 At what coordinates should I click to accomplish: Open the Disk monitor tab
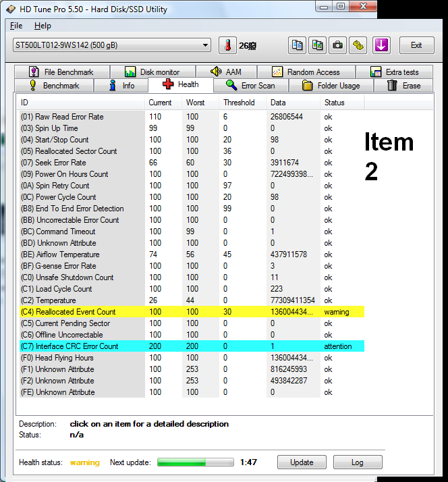152,72
